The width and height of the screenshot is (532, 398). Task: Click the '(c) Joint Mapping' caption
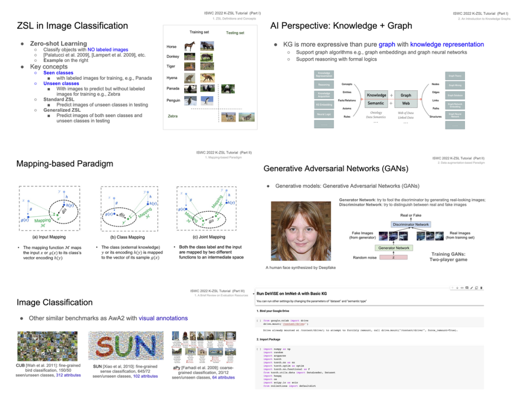pos(209,237)
